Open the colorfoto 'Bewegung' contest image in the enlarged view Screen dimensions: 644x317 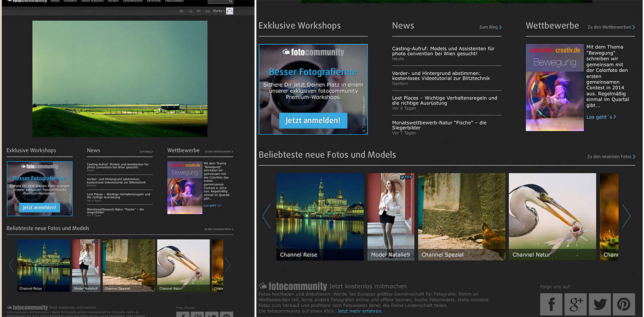[x=555, y=87]
